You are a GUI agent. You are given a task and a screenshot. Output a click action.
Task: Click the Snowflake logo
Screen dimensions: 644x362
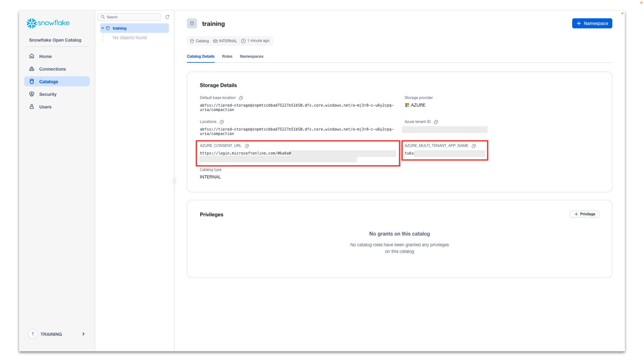coord(48,23)
